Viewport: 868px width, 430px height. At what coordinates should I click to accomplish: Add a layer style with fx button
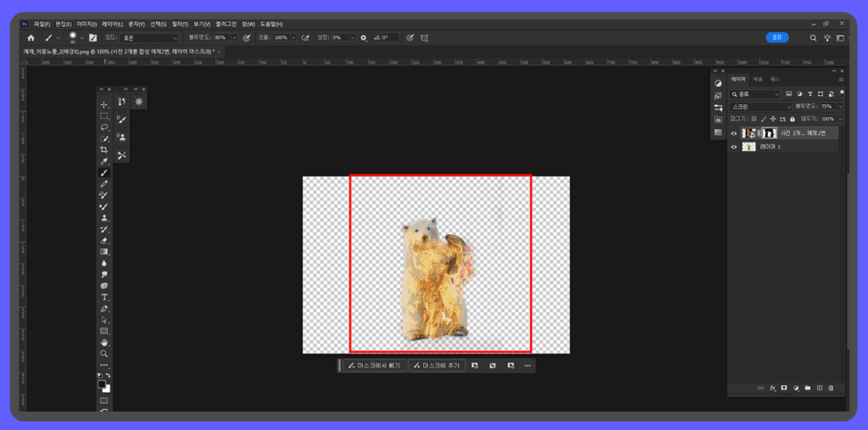point(773,388)
